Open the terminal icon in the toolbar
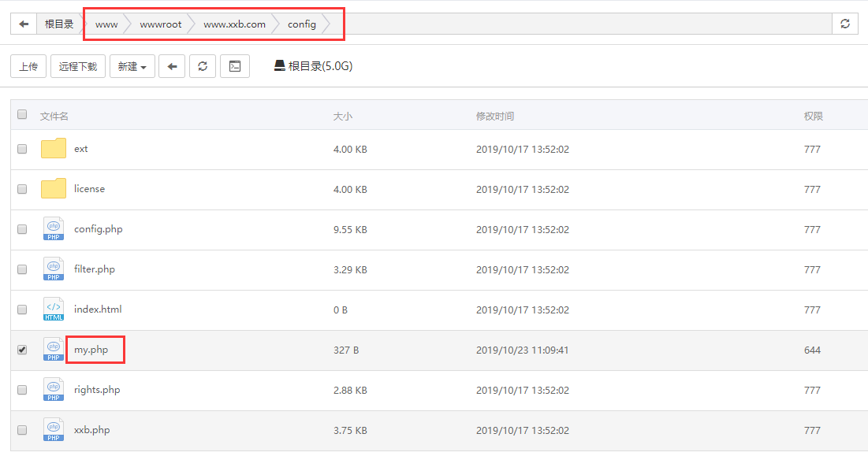This screenshot has width=868, height=456. click(235, 67)
